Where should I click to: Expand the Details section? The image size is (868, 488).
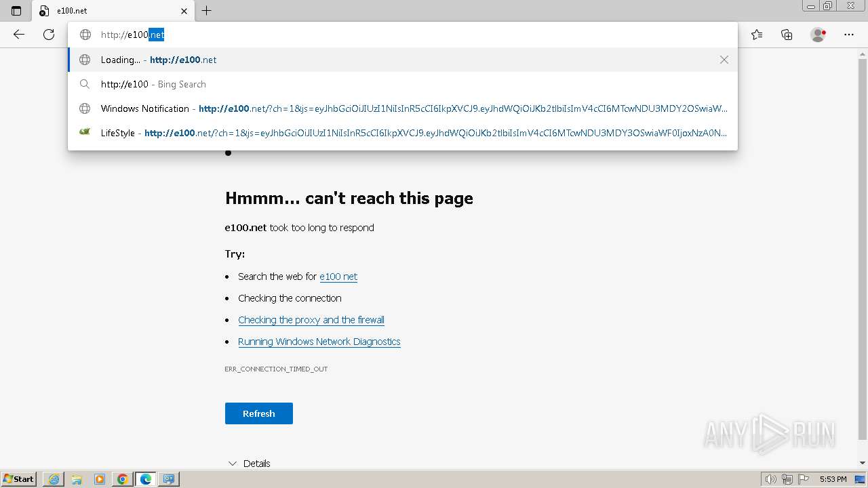pyautogui.click(x=249, y=464)
